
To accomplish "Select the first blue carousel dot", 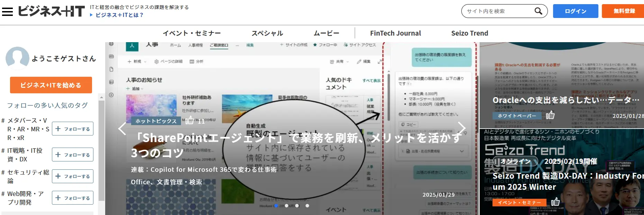I will click(x=276, y=206).
